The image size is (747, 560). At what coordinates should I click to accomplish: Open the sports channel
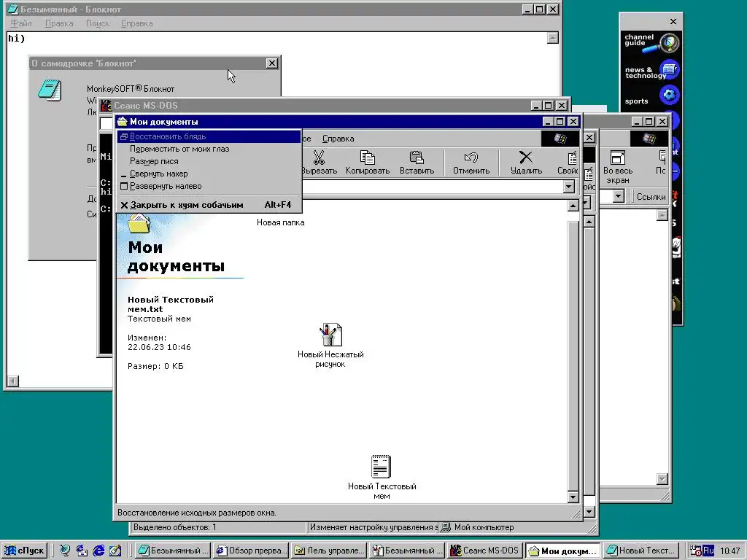point(651,97)
